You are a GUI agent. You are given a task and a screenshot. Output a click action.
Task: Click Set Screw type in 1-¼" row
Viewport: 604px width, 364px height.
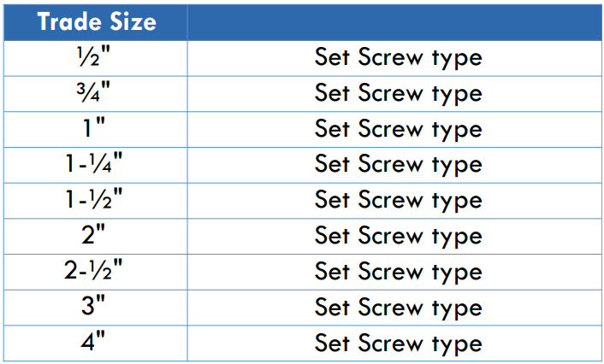point(399,165)
